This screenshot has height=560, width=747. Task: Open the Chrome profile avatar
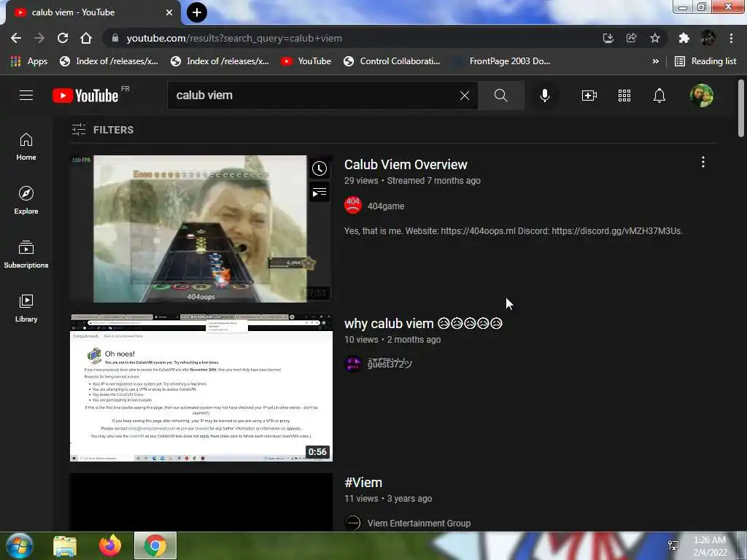708,38
